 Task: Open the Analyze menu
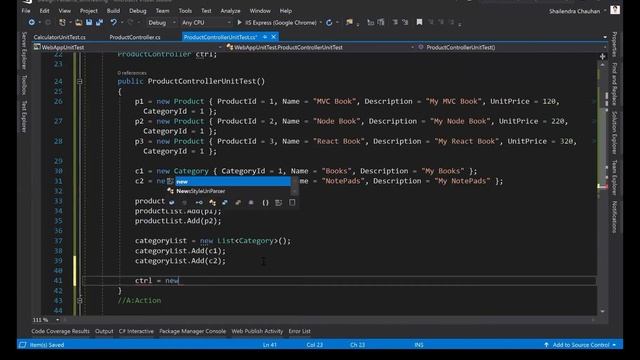[x=230, y=11]
